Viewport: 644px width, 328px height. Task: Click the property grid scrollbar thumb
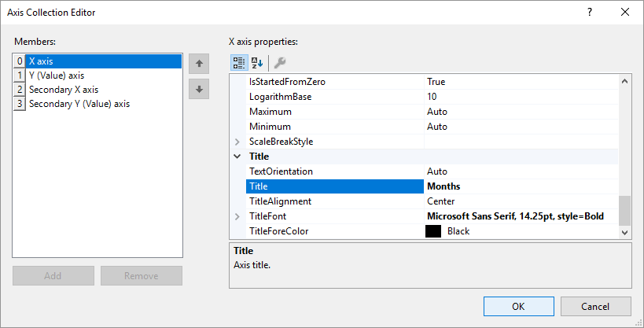pos(624,211)
